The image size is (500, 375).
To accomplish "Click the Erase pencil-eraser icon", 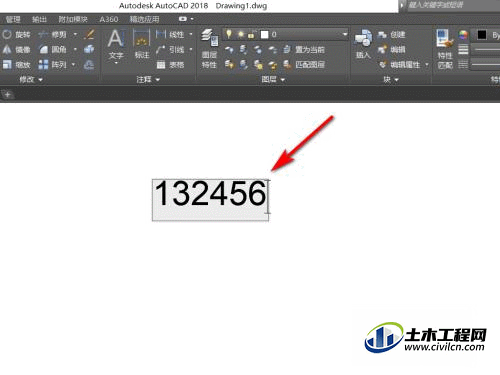I will 89,34.
